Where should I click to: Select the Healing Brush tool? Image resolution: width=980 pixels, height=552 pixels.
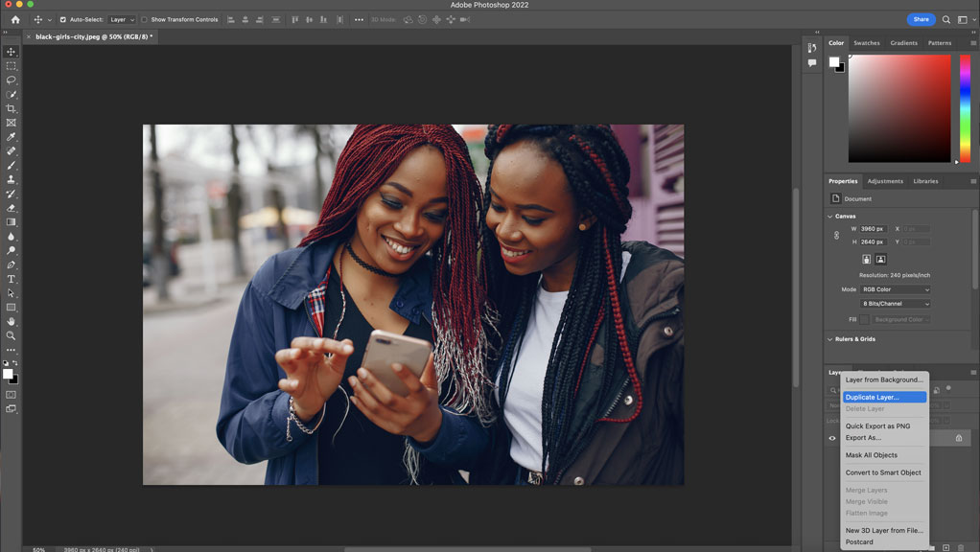click(11, 150)
